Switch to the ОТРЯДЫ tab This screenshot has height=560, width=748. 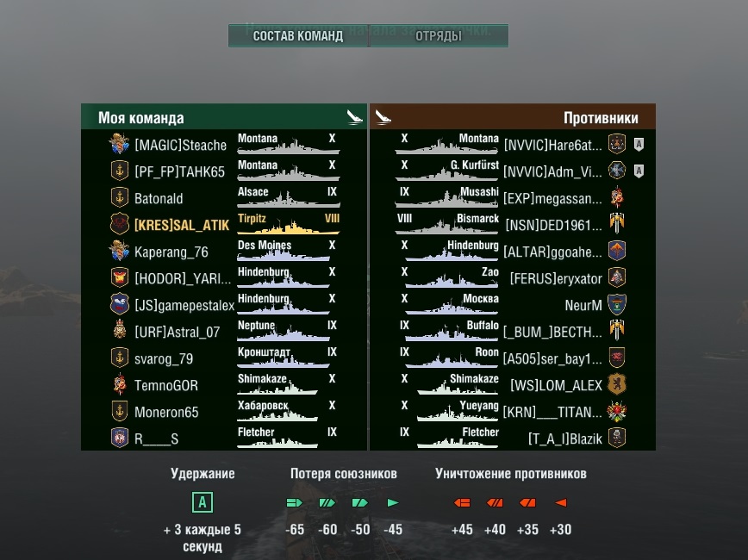click(439, 36)
